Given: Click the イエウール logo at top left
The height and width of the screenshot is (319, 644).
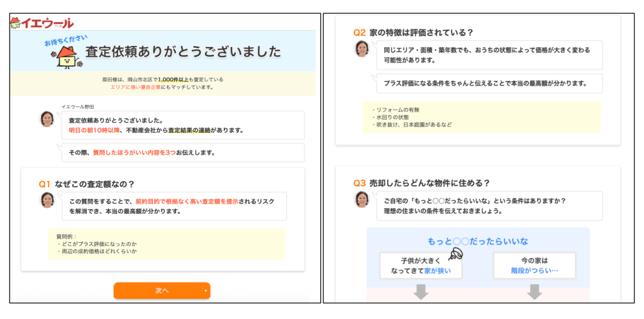Looking at the screenshot, I should 42,23.
